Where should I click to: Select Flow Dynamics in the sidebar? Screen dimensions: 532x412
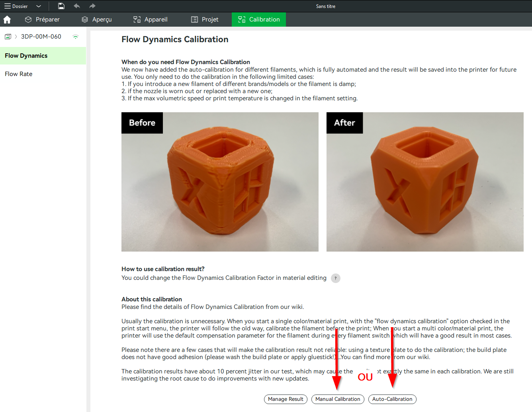(x=43, y=56)
